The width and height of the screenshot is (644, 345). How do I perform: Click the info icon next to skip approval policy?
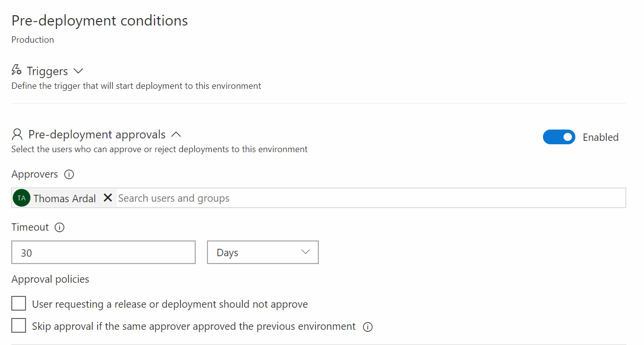(x=368, y=327)
